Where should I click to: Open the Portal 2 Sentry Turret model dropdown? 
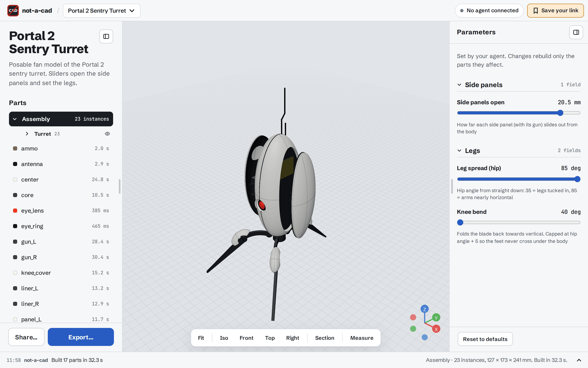point(101,11)
